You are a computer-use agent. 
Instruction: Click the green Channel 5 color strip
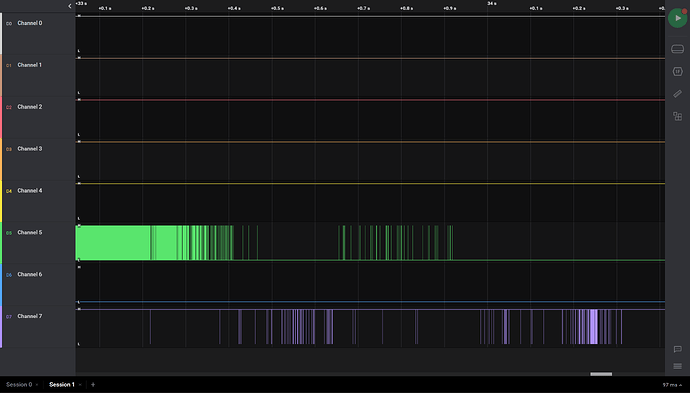pos(1,243)
